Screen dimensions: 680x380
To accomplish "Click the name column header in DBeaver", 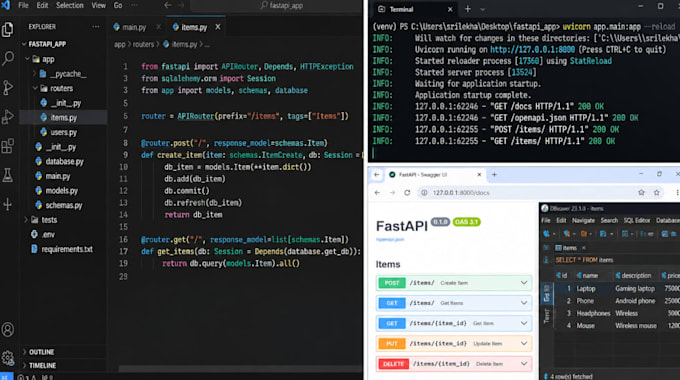I will click(590, 275).
